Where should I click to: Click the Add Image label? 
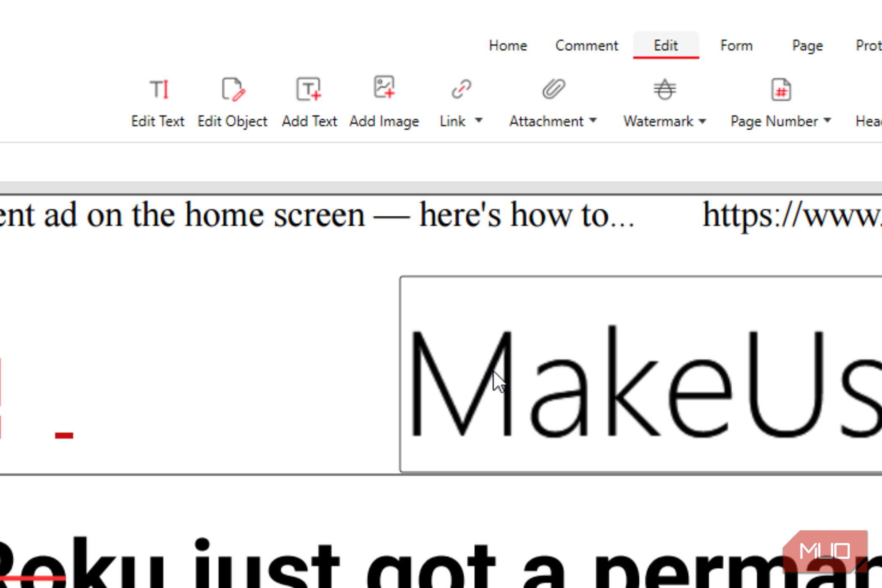[x=384, y=122]
